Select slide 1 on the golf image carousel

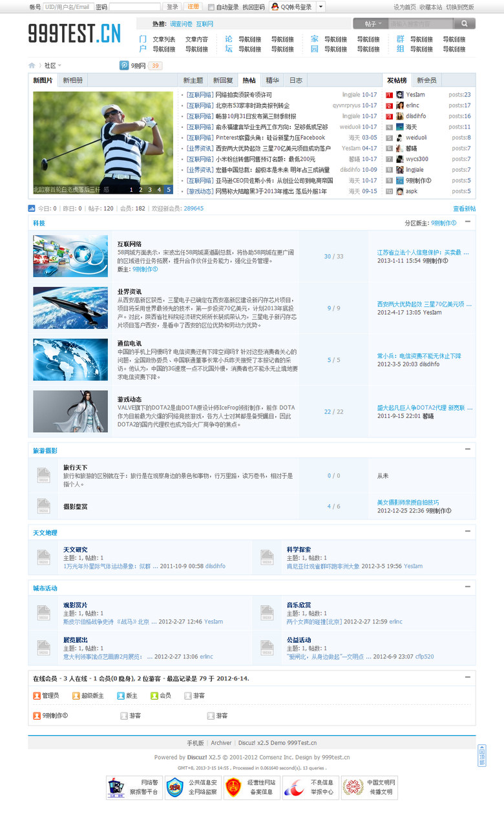coord(132,189)
